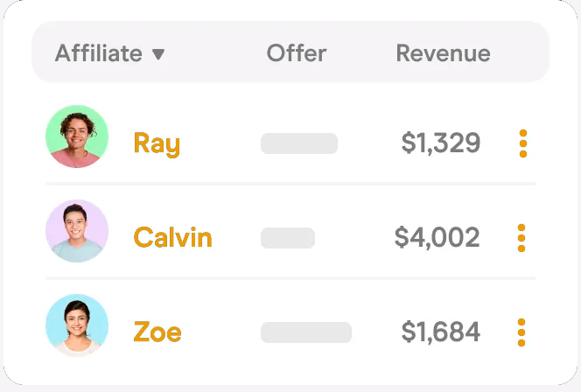The height and width of the screenshot is (392, 581).
Task: Open the three-dot menu for Calvin
Action: coord(521,238)
